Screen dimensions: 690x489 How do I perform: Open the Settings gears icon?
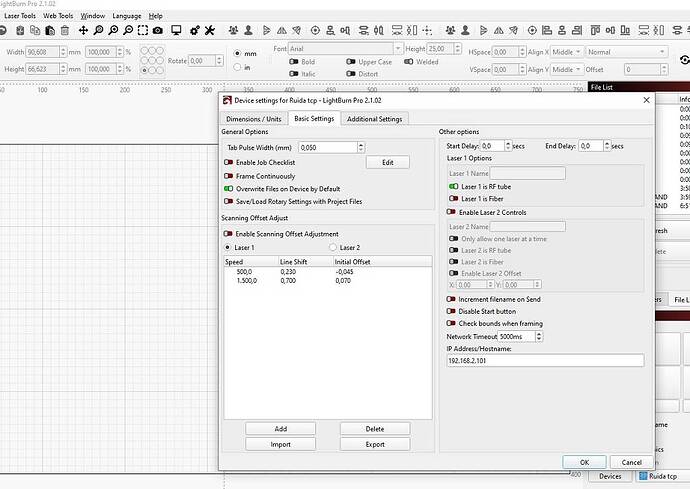[x=195, y=30]
